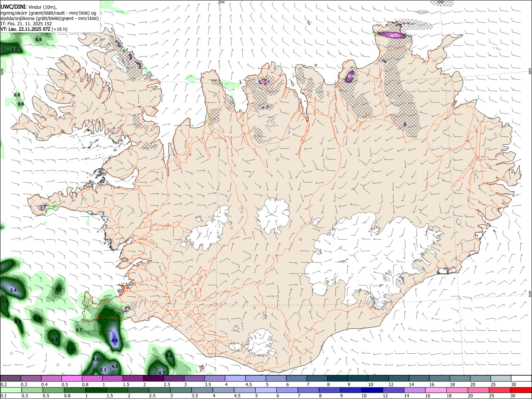Click the 0.7 value west of Reykjanes
The image size is (532, 399).
pos(79,330)
